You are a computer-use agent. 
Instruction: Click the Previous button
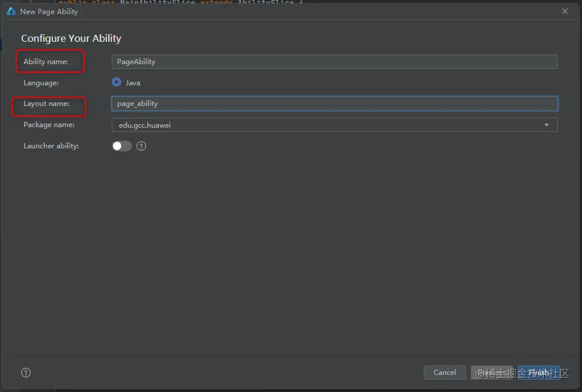coord(492,373)
